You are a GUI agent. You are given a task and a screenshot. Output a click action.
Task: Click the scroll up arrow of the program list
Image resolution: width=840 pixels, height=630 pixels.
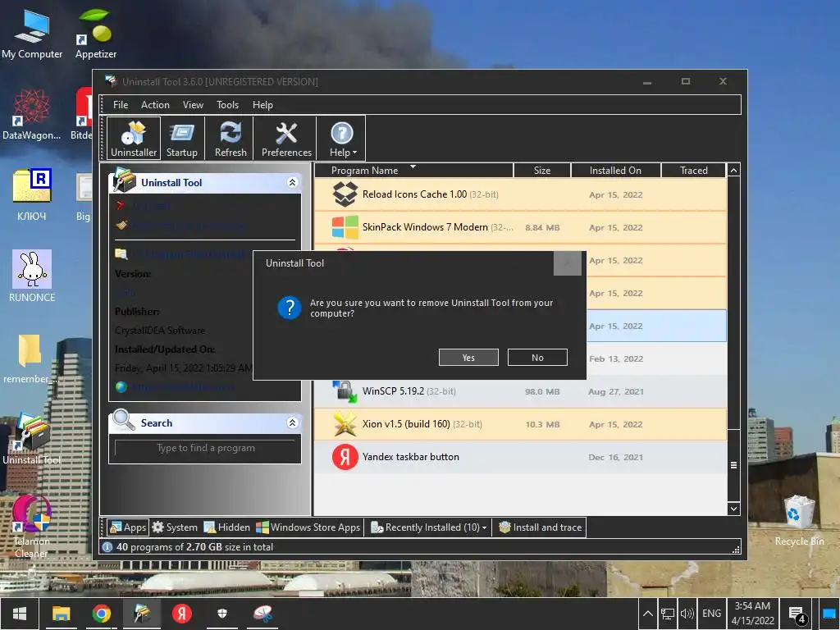(733, 171)
